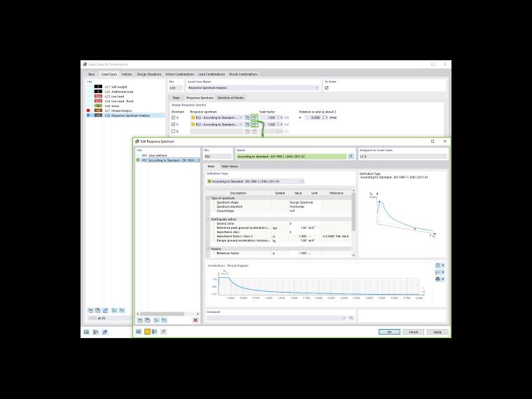The height and width of the screenshot is (399, 532).
Task: Click print icon beside acceleration diagram
Action: [438, 279]
